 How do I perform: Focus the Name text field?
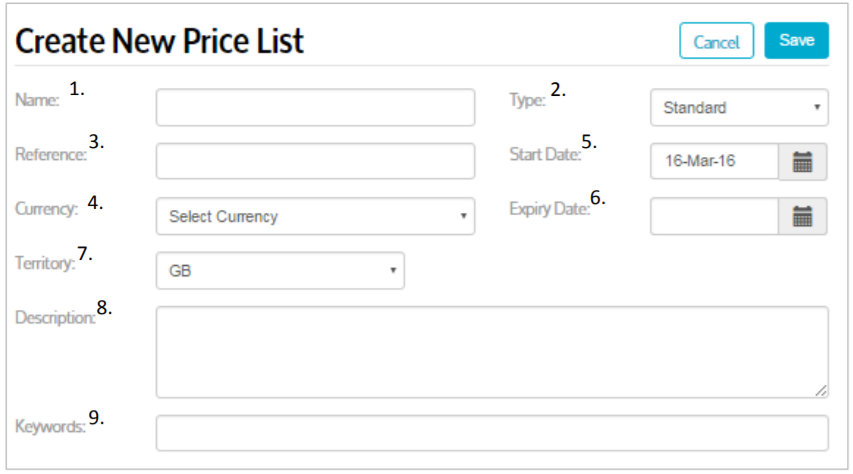click(x=315, y=107)
